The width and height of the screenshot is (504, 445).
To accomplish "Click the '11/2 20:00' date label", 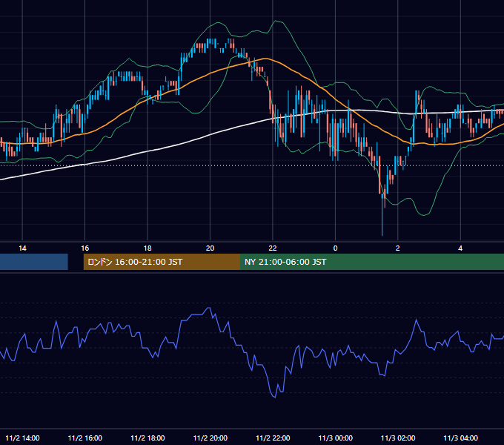I will tap(210, 438).
